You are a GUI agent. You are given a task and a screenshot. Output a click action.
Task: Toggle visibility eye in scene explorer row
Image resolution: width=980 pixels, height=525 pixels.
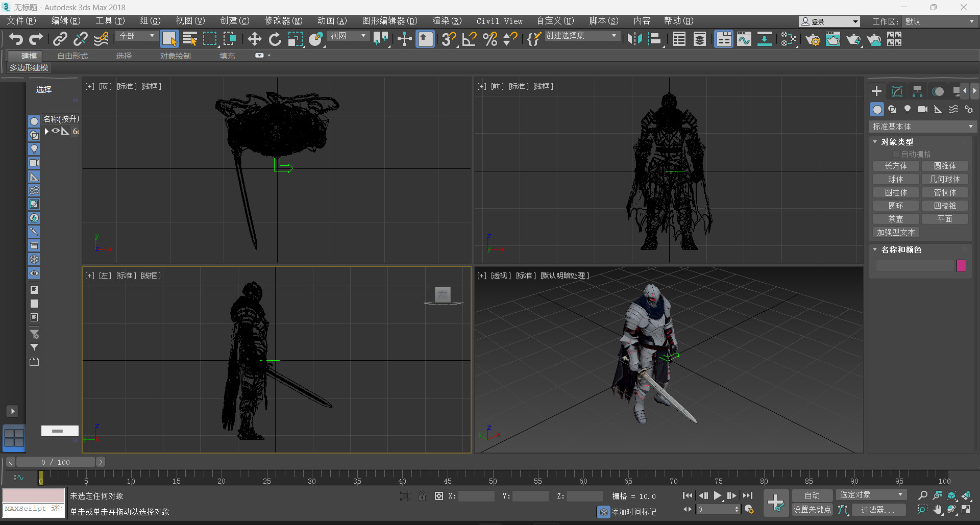pyautogui.click(x=55, y=131)
